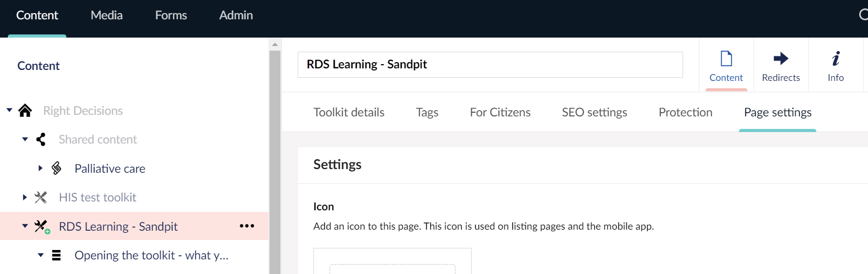This screenshot has height=274, width=868.
Task: Click the page name input field
Action: point(490,65)
